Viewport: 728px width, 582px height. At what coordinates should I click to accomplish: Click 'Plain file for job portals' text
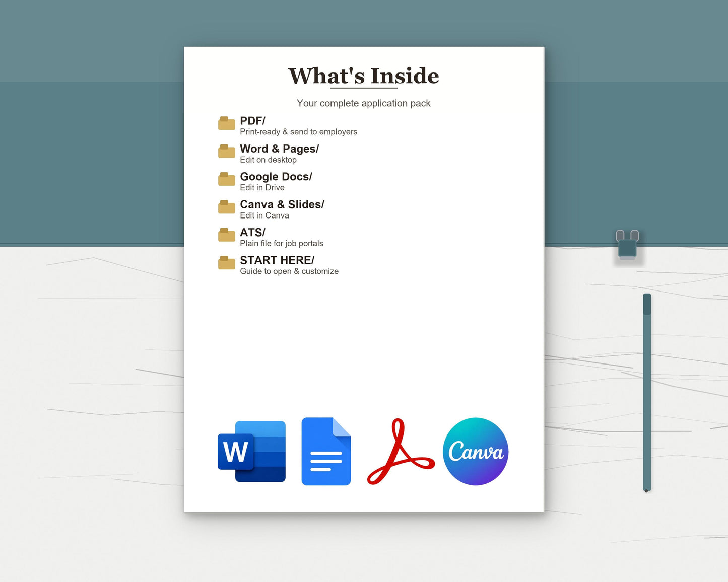282,244
